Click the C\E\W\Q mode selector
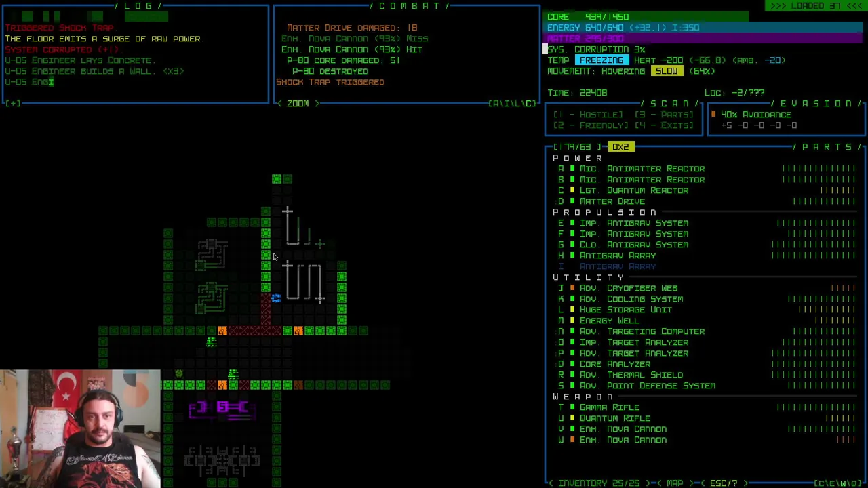The image size is (868, 488). [839, 483]
